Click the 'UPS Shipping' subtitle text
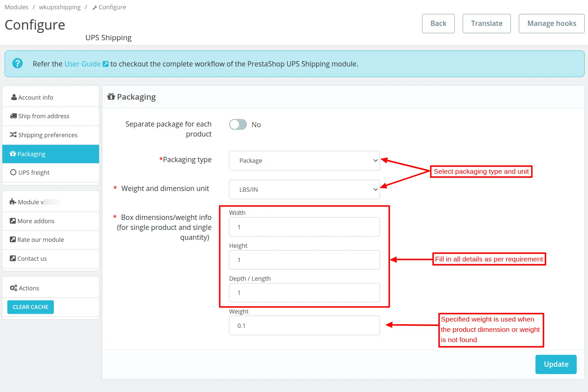The height and width of the screenshot is (392, 588). 108,38
